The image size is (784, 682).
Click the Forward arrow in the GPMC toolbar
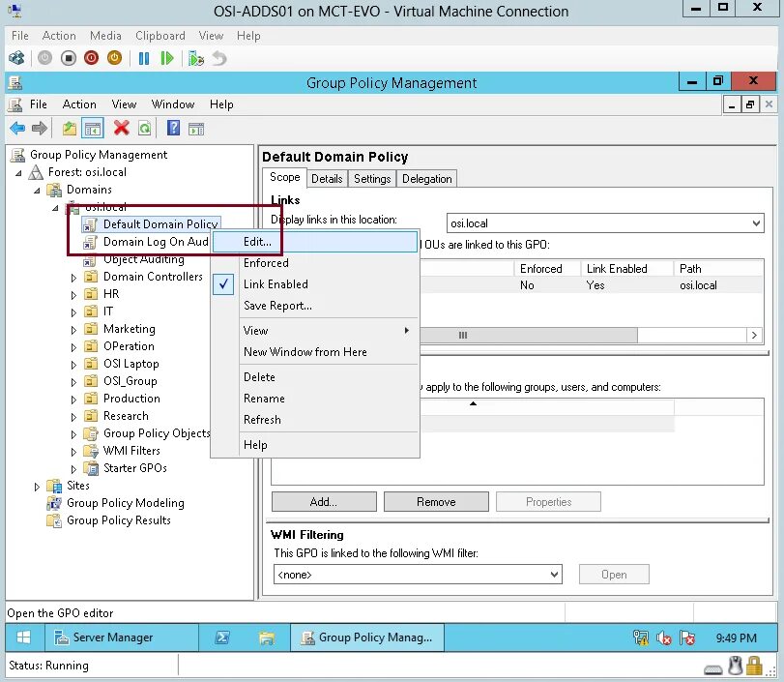tap(40, 129)
